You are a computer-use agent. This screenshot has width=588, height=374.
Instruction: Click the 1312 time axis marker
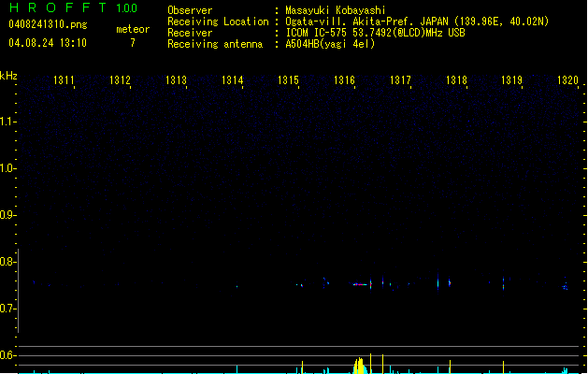(x=120, y=80)
